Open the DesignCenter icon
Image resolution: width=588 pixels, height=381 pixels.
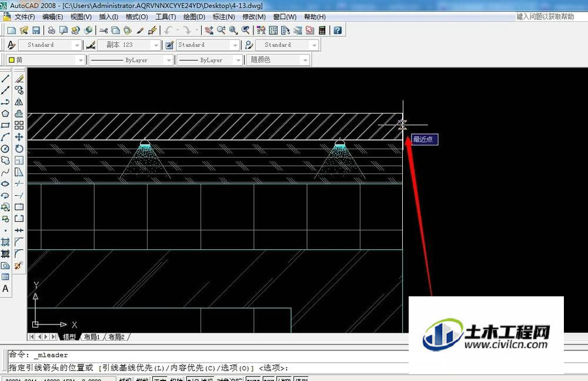coord(273,31)
